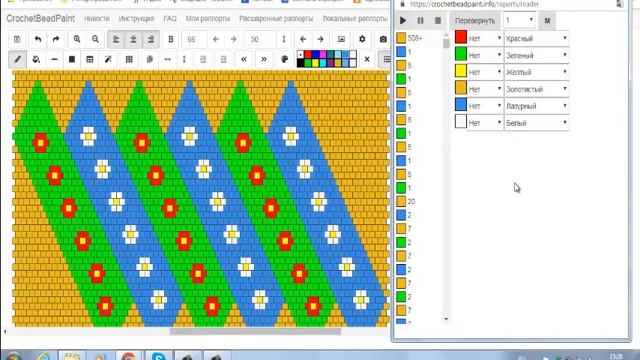
Task: Decrease width with thin left arrow
Action: 216,39
